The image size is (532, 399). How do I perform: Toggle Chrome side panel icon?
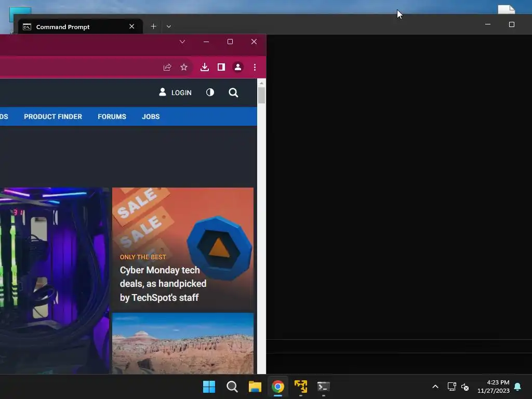pos(221,67)
